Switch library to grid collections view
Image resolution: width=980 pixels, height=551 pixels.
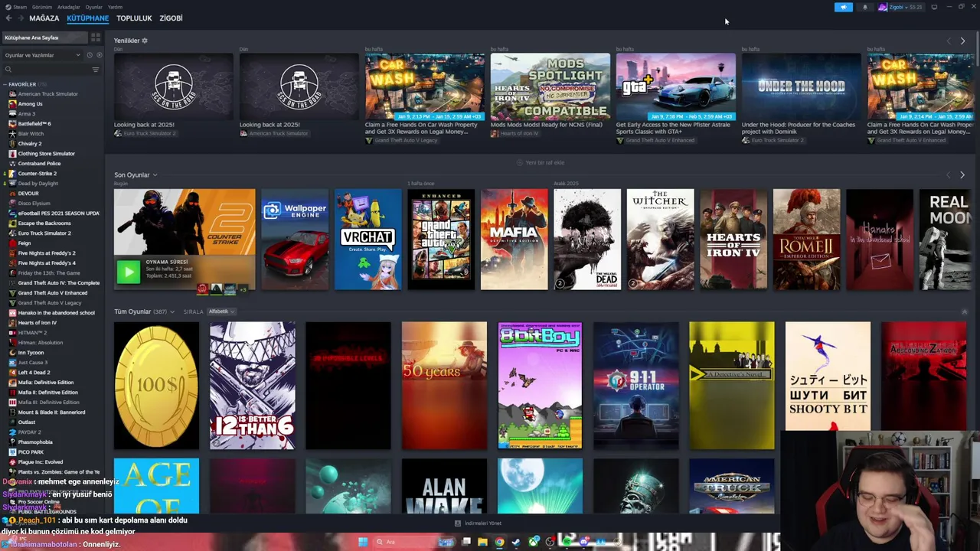click(x=96, y=37)
